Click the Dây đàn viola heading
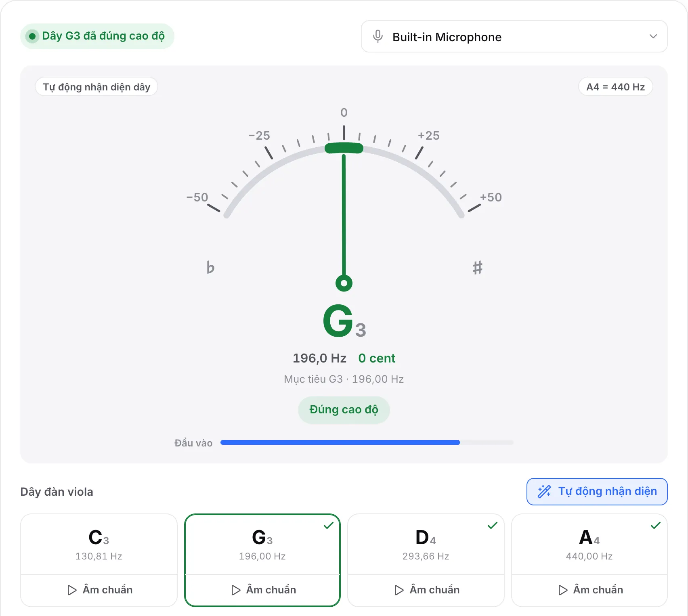This screenshot has width=688, height=616. click(x=57, y=492)
